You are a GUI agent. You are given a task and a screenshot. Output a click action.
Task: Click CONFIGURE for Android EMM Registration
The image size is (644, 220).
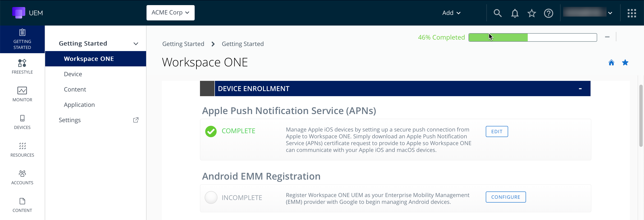506,197
